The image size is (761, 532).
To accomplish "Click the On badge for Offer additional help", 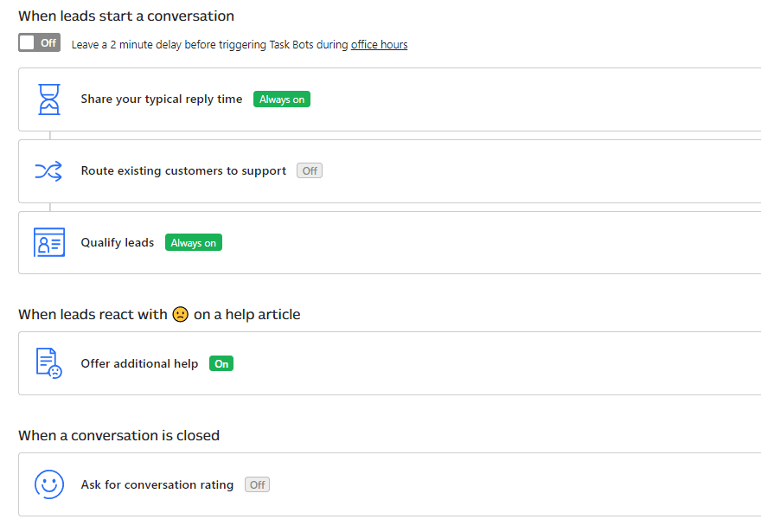I will click(221, 363).
